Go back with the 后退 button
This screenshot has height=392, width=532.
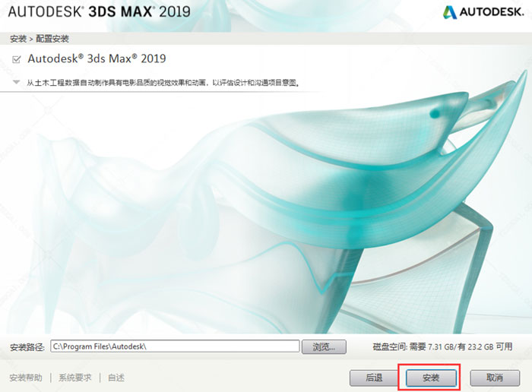pos(374,378)
